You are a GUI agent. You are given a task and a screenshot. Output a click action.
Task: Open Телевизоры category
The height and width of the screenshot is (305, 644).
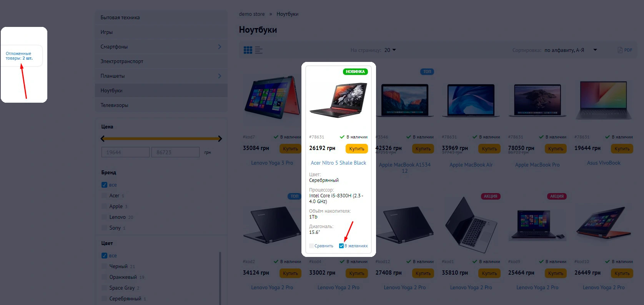tap(161, 105)
